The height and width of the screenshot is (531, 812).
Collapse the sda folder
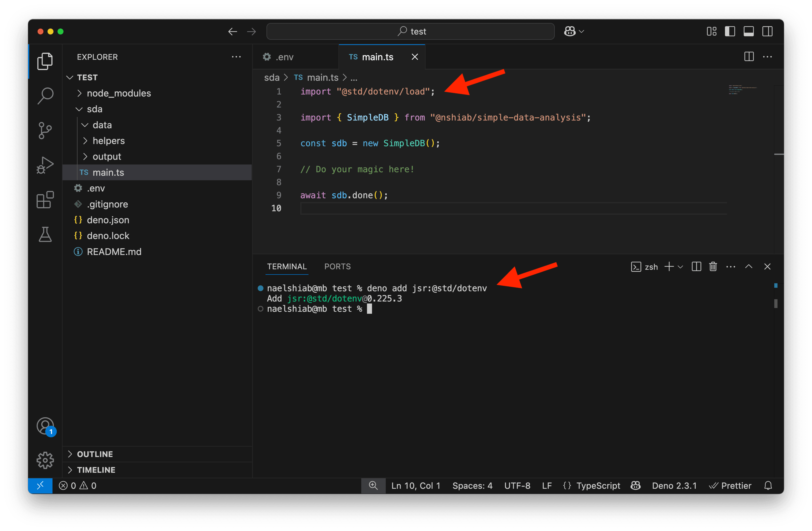coord(157,109)
